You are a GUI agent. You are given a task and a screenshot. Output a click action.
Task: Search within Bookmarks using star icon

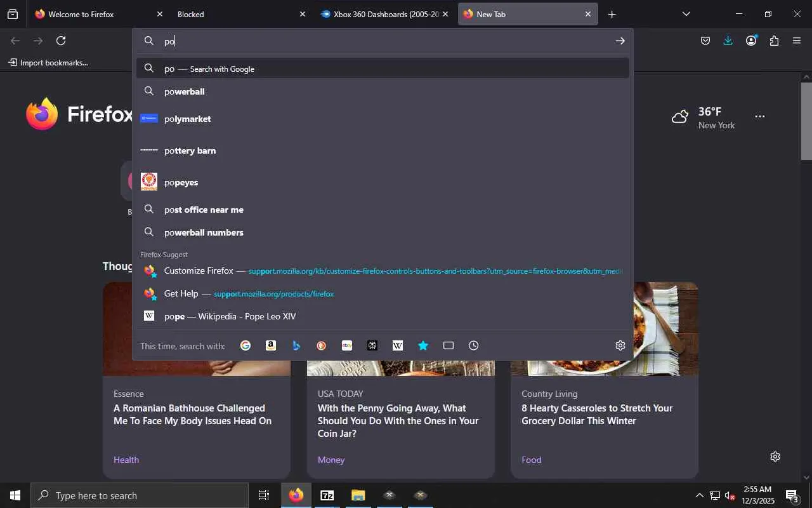tap(423, 345)
